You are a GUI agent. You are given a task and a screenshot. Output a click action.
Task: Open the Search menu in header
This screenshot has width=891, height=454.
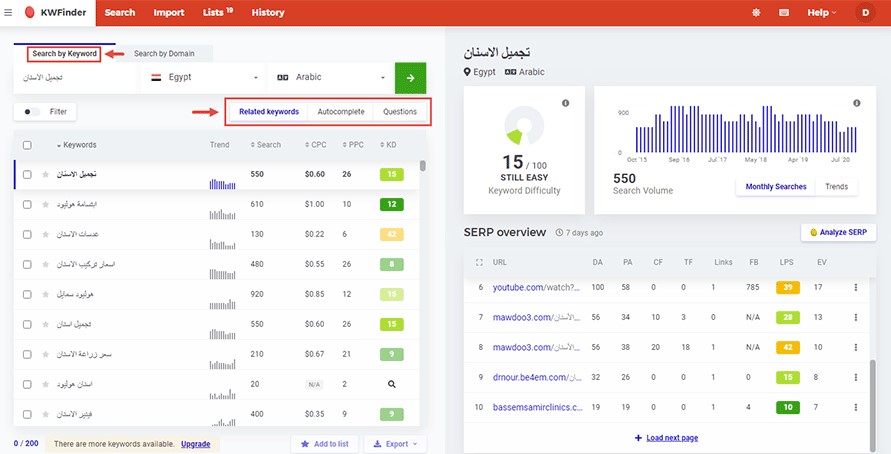[120, 13]
